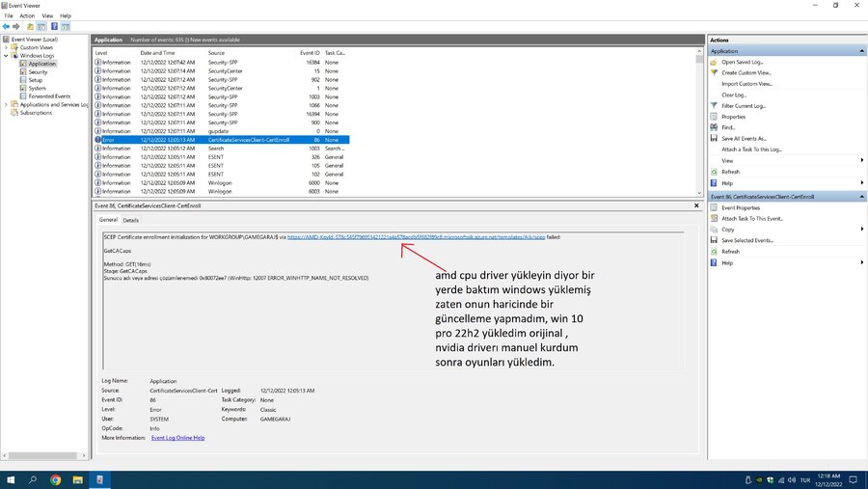Click the Attach Task To This Event icon

click(715, 219)
